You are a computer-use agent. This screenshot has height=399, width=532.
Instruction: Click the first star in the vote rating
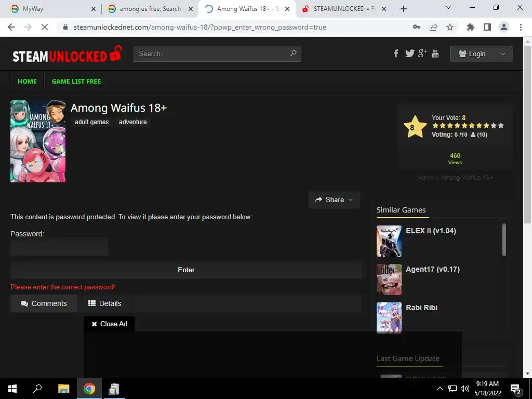point(435,126)
